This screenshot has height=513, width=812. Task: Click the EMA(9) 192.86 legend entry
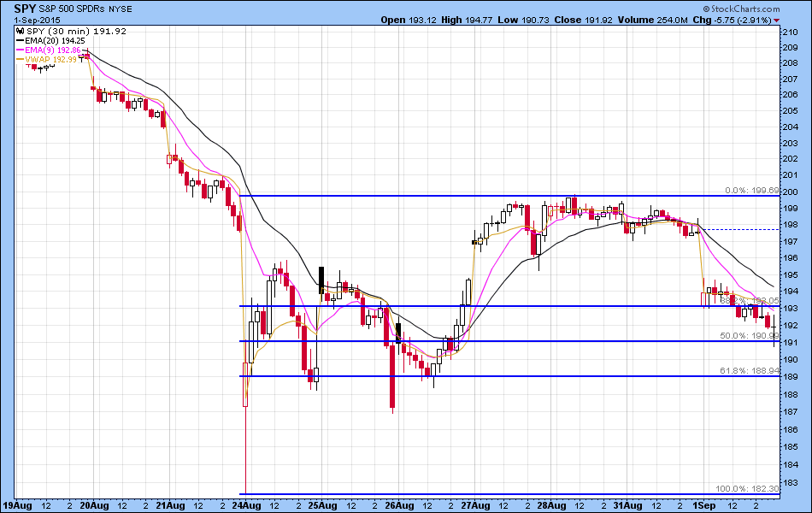53,50
